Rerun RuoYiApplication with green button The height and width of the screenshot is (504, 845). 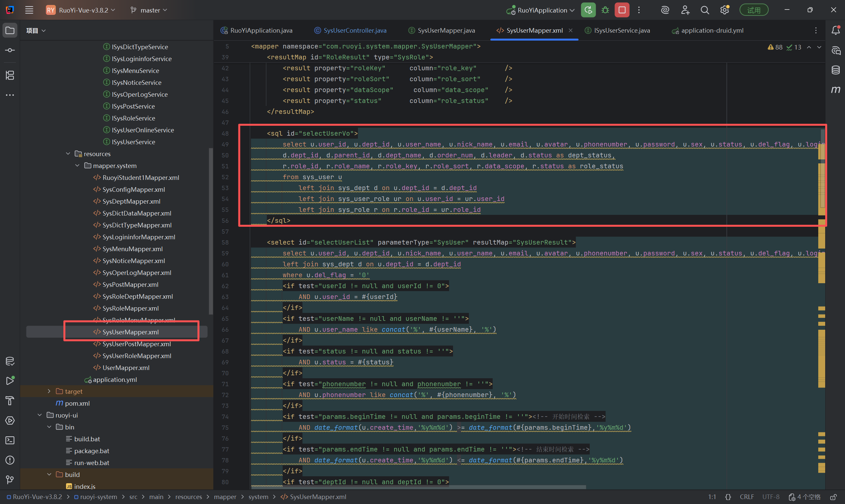point(588,10)
